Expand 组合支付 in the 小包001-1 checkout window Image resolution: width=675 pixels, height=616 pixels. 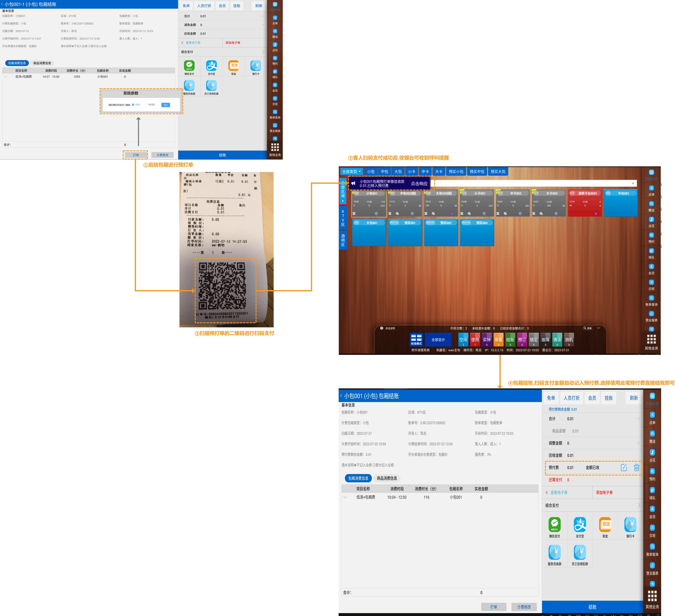point(263,52)
